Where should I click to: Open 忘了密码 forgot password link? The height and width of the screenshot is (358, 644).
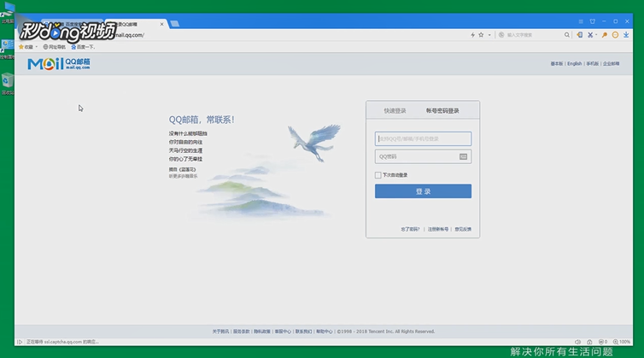[x=410, y=229]
